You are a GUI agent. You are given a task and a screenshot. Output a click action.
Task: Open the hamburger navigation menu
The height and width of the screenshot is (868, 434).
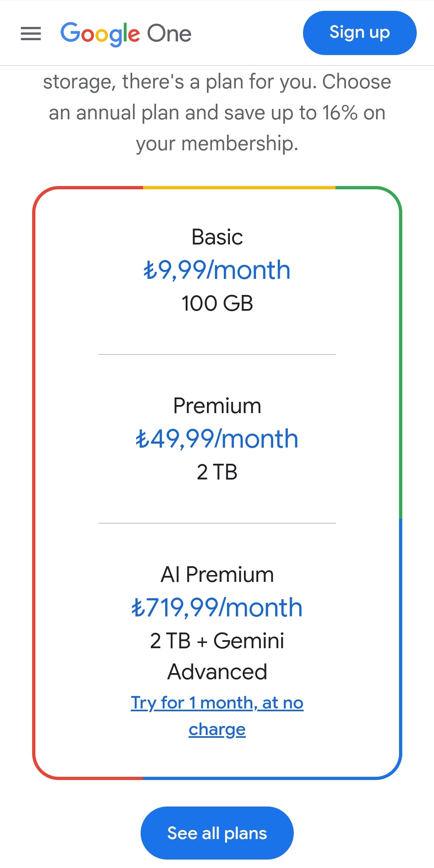click(31, 34)
